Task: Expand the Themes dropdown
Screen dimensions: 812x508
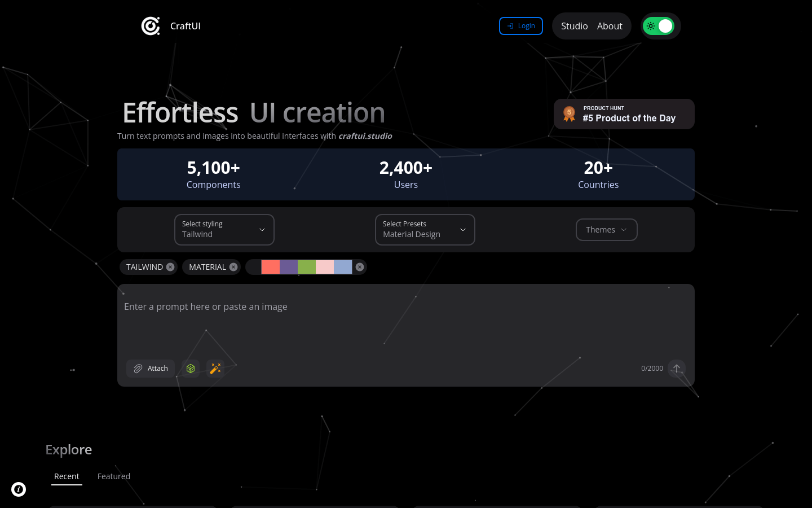Action: [x=607, y=230]
